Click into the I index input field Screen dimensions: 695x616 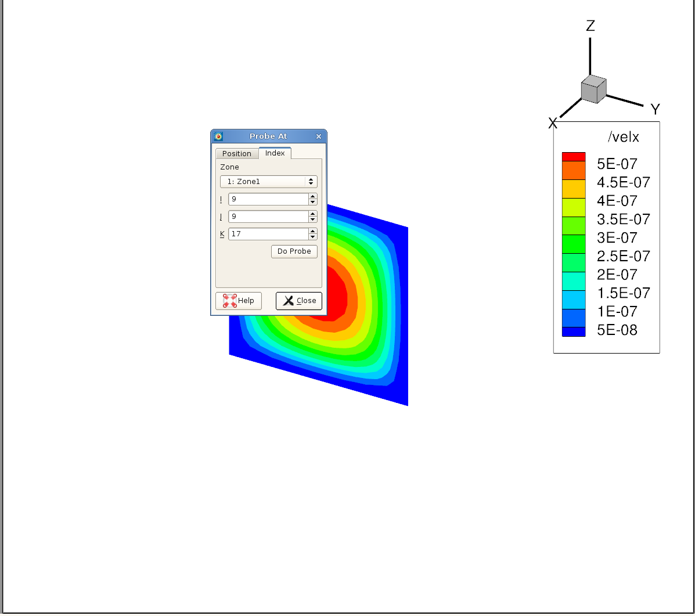[x=268, y=199]
